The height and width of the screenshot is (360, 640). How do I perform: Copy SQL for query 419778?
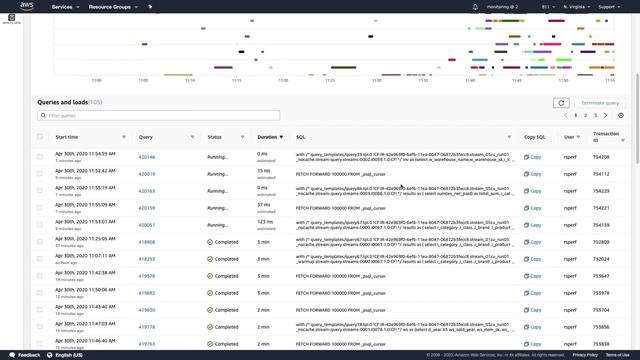coord(533,327)
